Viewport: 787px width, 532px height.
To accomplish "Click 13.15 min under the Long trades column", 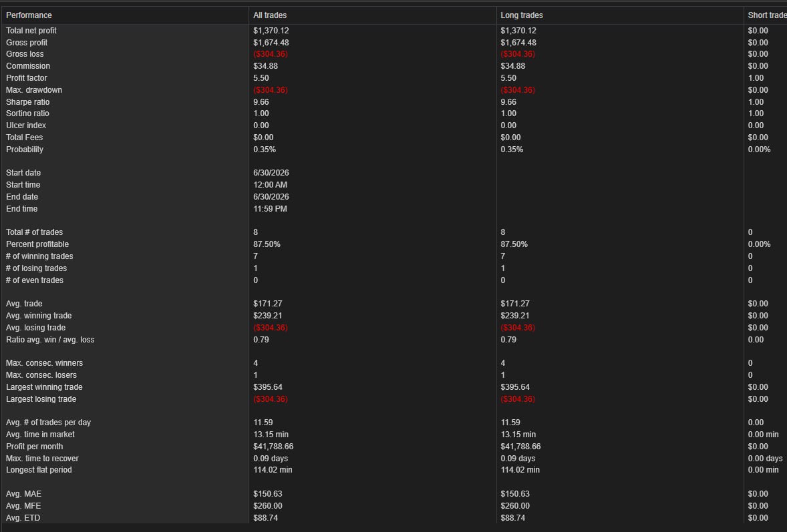I will pos(518,435).
